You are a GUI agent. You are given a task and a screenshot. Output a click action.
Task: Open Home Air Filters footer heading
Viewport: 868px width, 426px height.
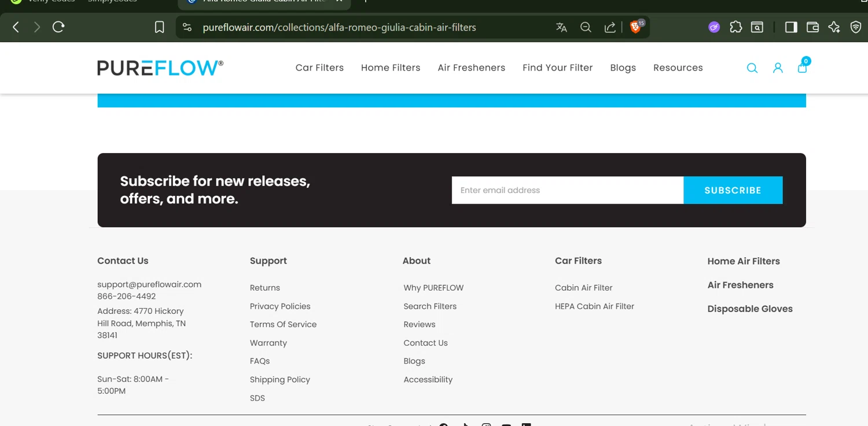pos(744,261)
